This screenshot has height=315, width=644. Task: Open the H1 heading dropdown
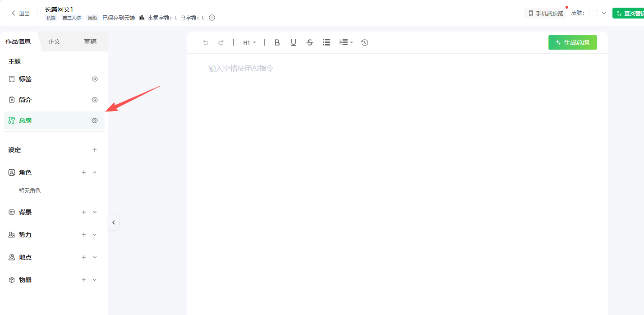[249, 42]
